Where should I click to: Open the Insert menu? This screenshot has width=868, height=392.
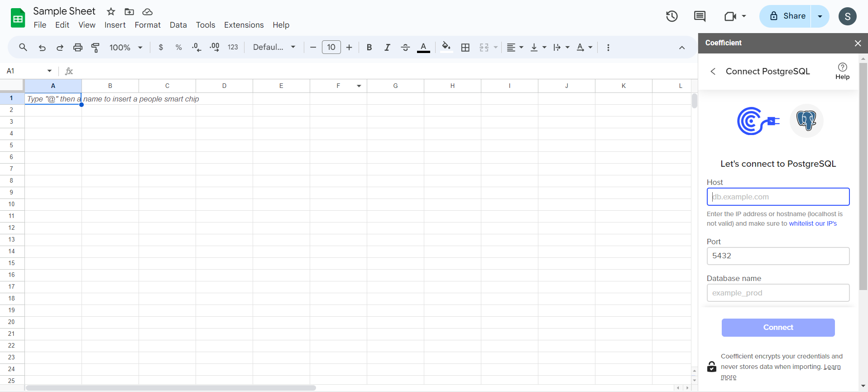click(x=115, y=25)
